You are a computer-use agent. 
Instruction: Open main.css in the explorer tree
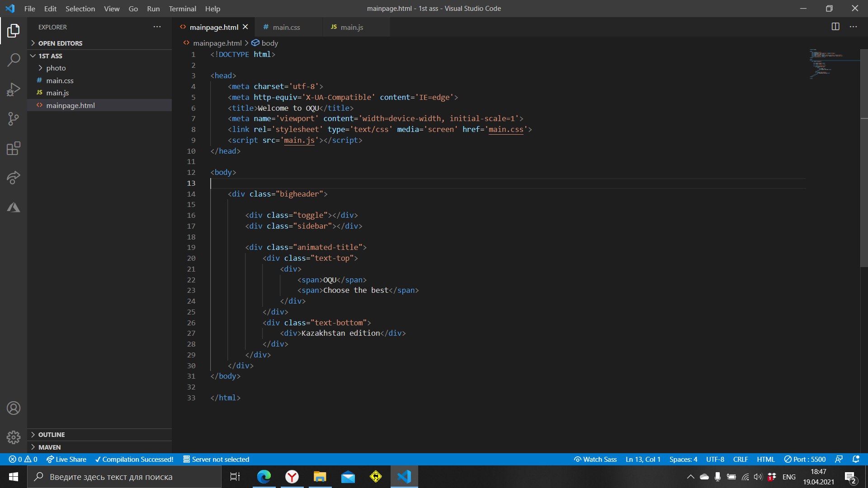click(x=99, y=80)
